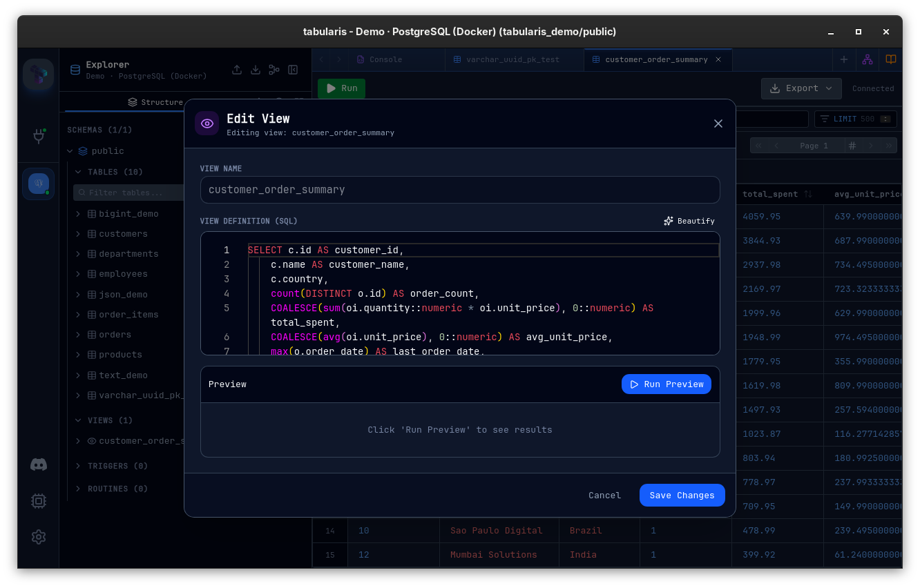Open the settings gear icon
Viewport: 920px width, 588px height.
click(x=39, y=537)
